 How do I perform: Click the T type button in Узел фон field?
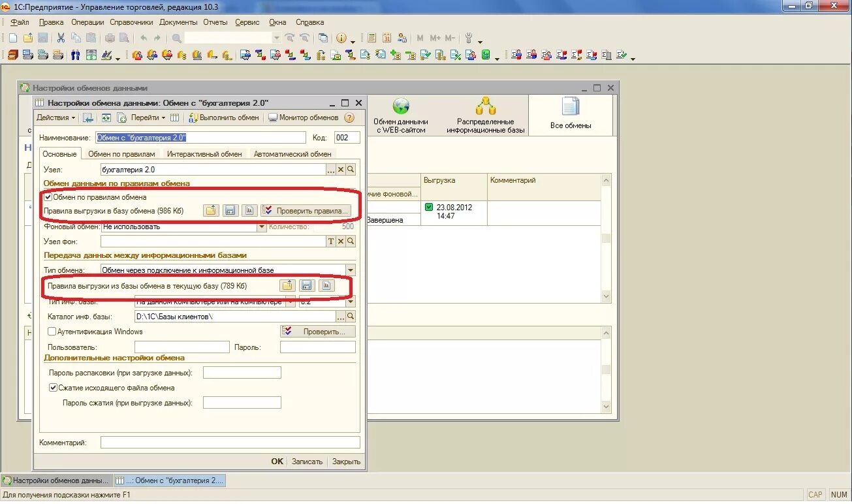[x=331, y=242]
